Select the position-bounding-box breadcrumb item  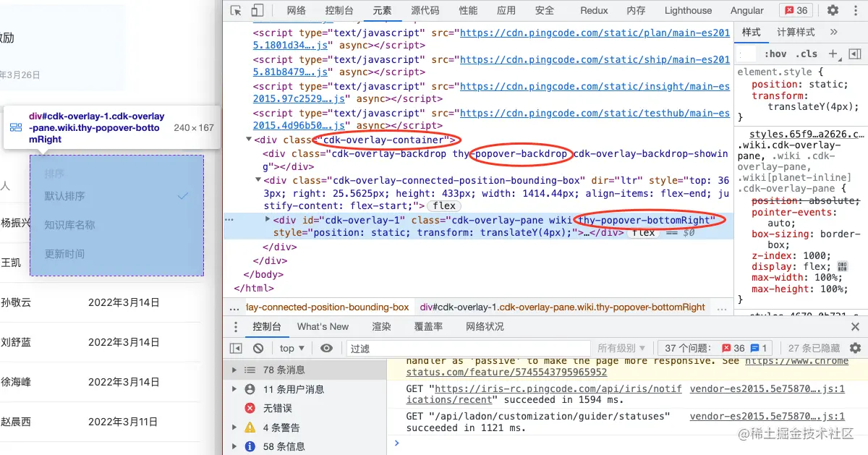pos(326,307)
